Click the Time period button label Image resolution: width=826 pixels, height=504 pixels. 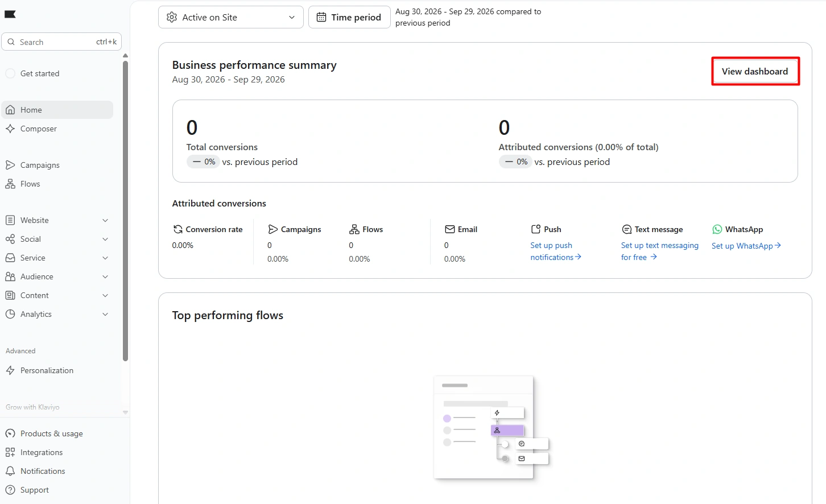[356, 17]
